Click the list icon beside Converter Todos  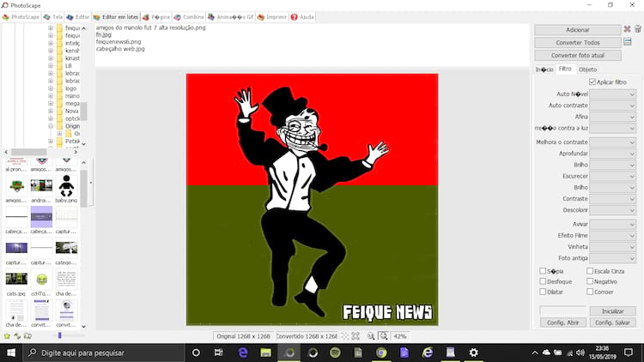pos(628,42)
